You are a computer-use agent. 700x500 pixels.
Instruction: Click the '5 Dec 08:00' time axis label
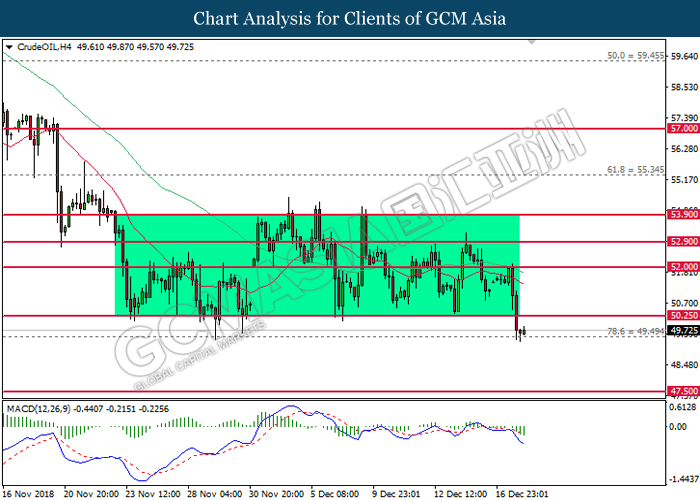click(x=335, y=494)
